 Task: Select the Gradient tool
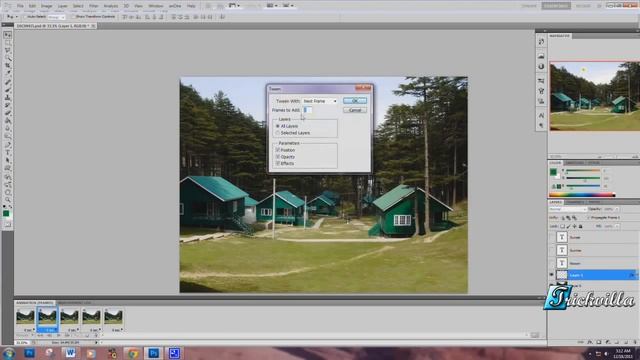8,122
